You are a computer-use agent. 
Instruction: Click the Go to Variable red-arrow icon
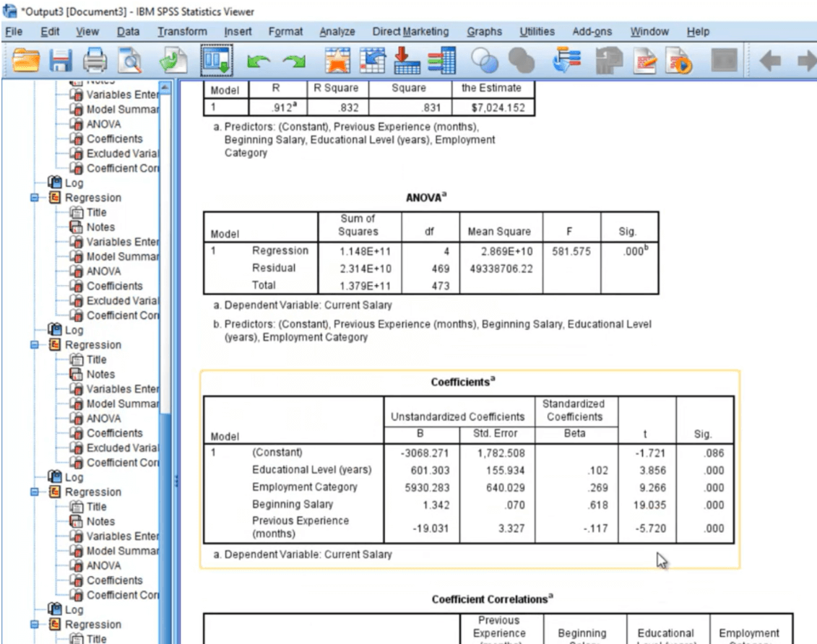pos(407,61)
